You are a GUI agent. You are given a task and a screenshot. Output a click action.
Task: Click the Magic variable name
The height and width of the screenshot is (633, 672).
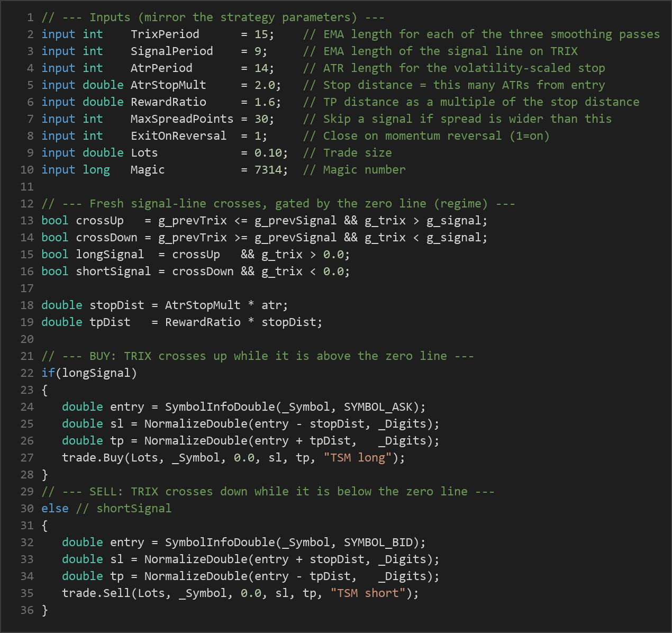148,170
